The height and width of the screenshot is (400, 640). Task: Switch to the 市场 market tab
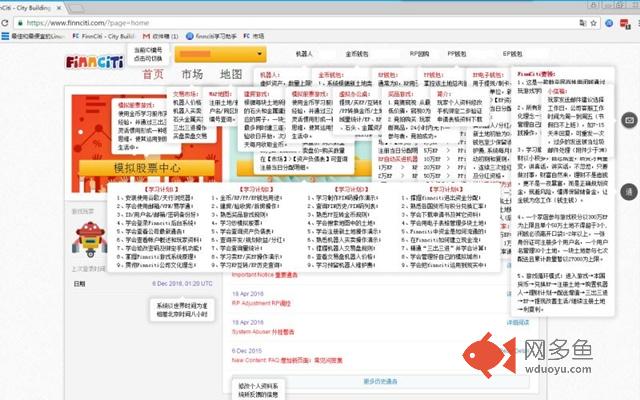pos(192,74)
